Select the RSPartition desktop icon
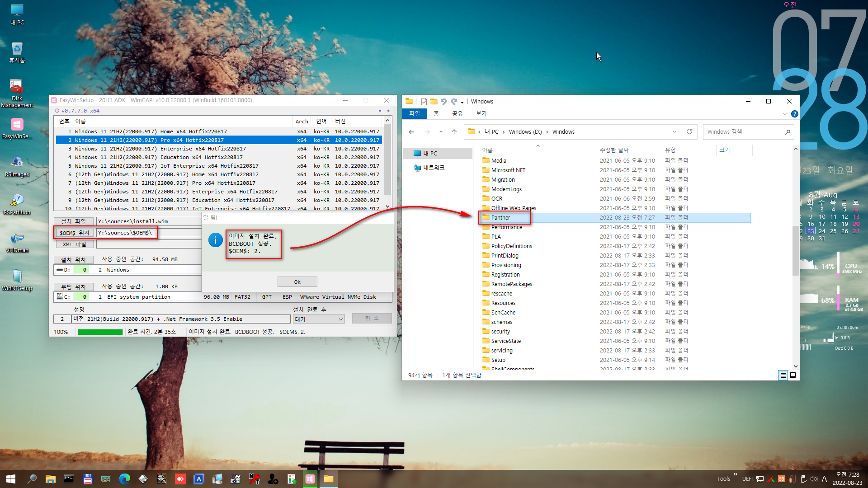The height and width of the screenshot is (488, 868). (17, 204)
